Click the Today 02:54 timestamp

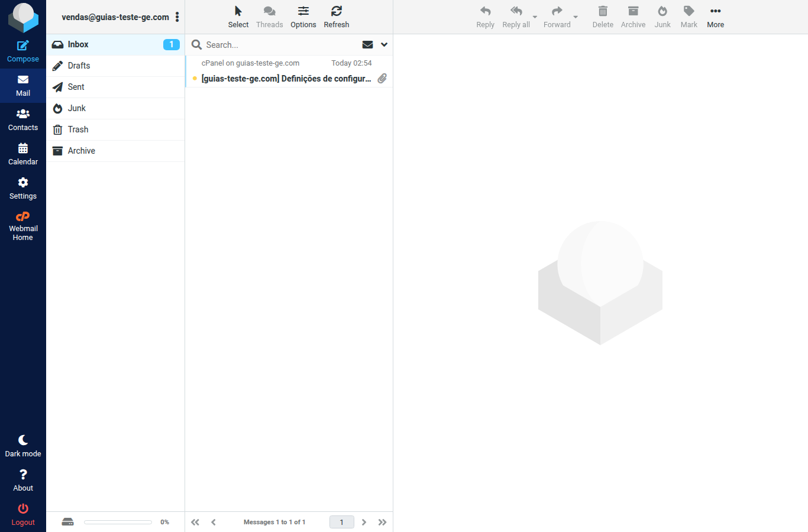(351, 63)
